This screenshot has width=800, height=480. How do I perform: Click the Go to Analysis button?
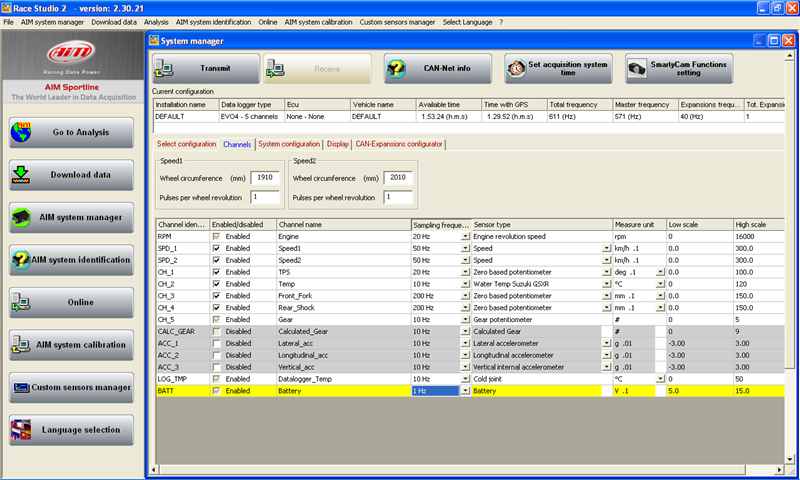[71, 132]
